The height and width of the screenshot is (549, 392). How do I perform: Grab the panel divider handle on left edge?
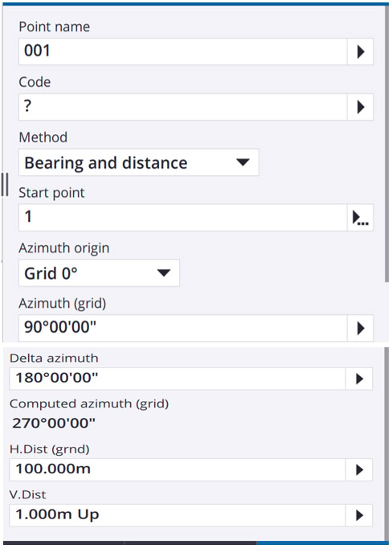point(5,184)
